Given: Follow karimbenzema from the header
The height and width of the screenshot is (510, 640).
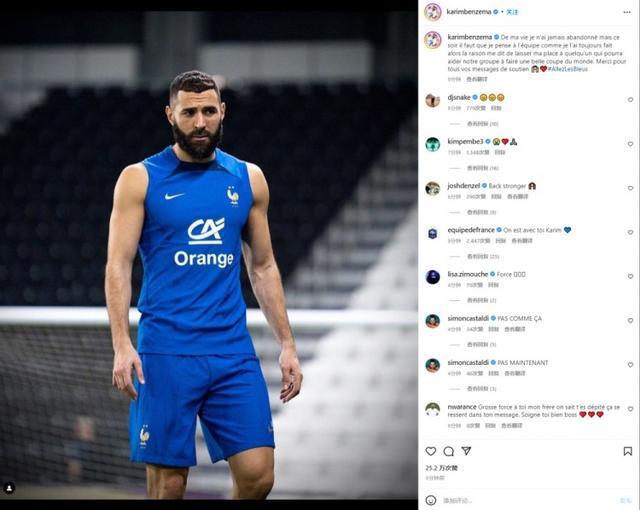Looking at the screenshot, I should click(512, 12).
